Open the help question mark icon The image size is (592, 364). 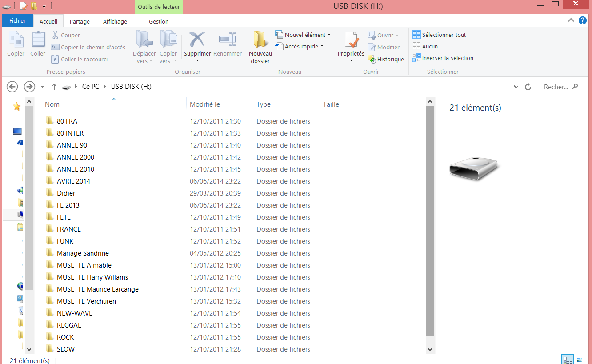[x=583, y=20]
